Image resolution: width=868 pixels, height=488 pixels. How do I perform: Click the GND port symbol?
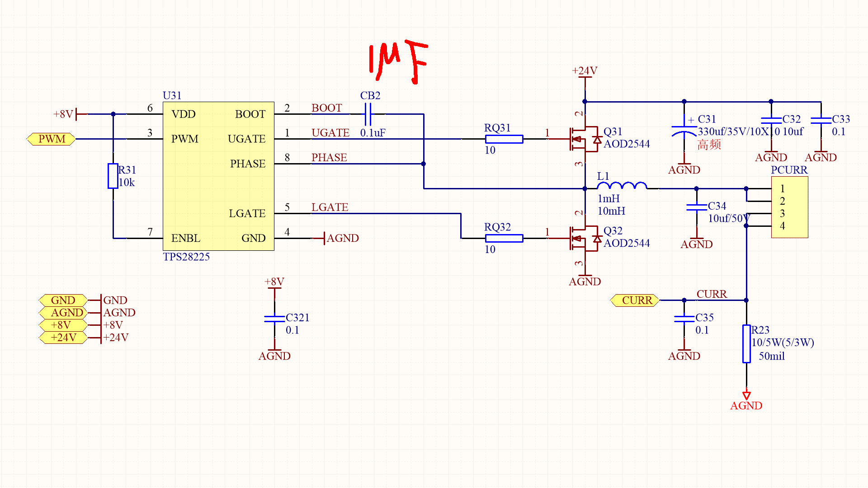pos(63,300)
